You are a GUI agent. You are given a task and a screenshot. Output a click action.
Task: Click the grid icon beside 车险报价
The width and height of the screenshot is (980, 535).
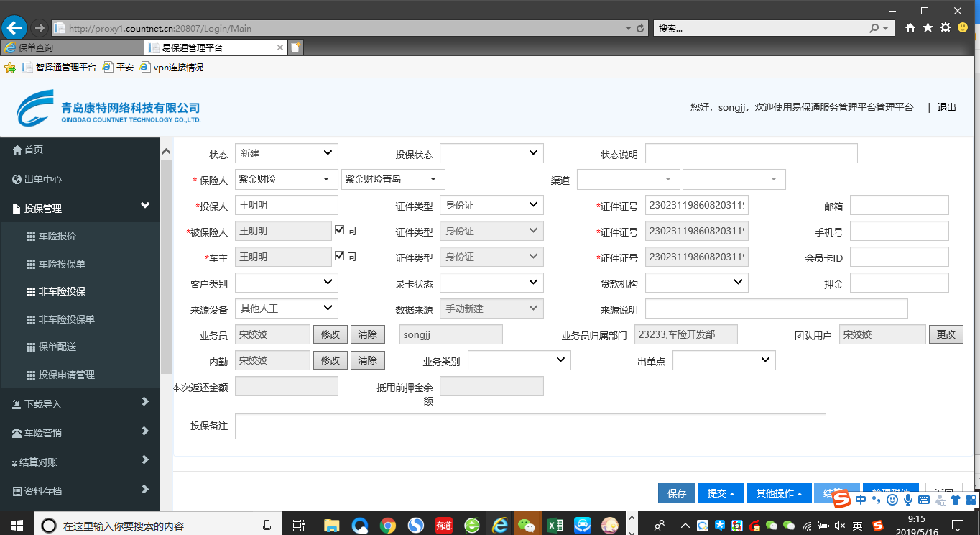pos(30,236)
